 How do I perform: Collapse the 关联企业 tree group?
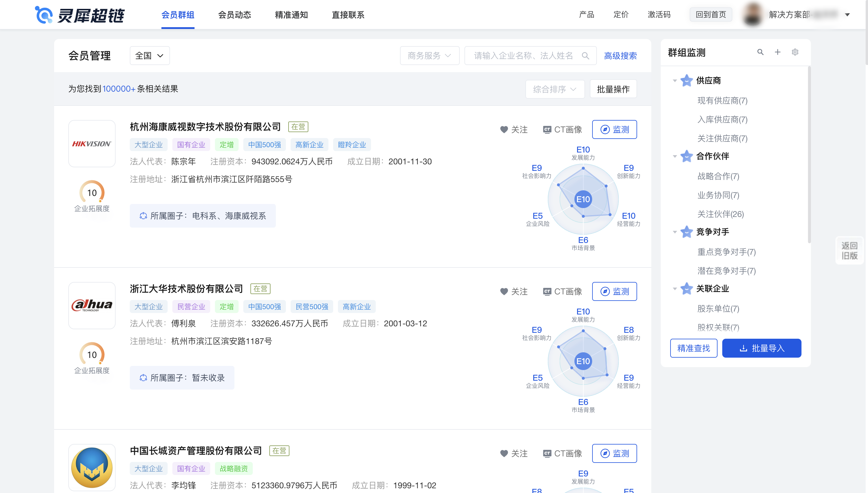[x=675, y=289]
